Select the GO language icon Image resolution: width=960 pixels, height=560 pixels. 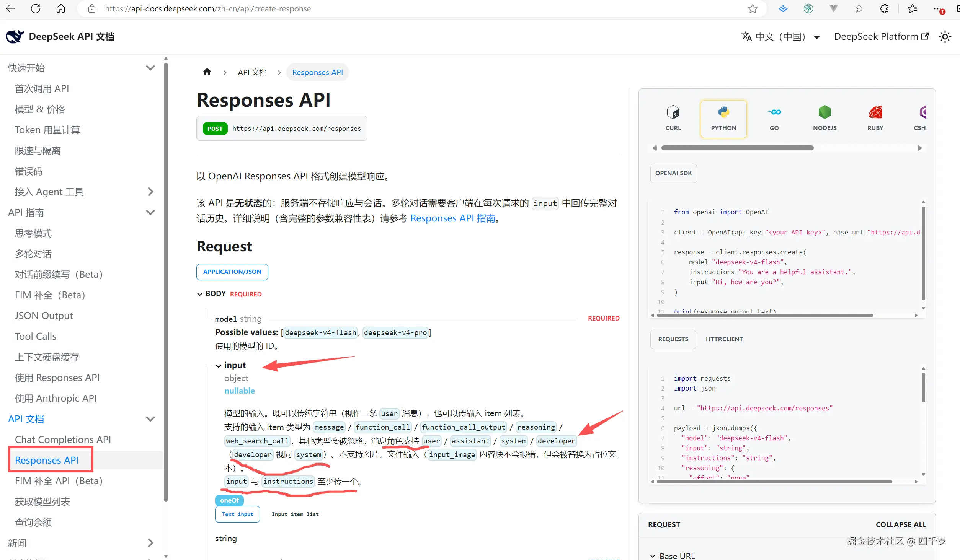[774, 118]
